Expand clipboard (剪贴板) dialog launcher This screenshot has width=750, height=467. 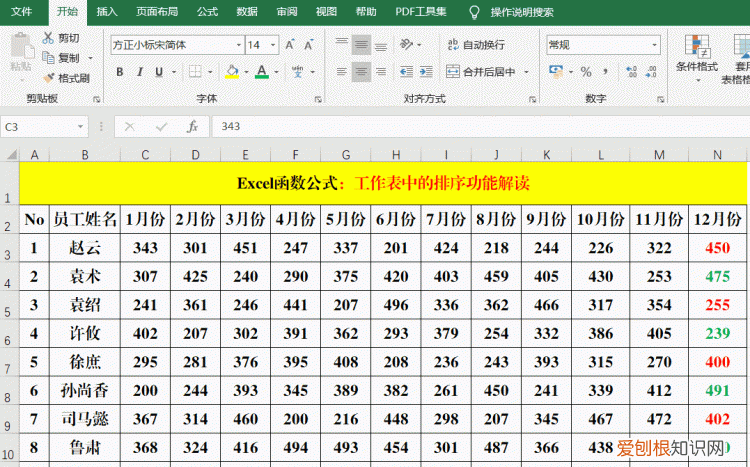(97, 99)
